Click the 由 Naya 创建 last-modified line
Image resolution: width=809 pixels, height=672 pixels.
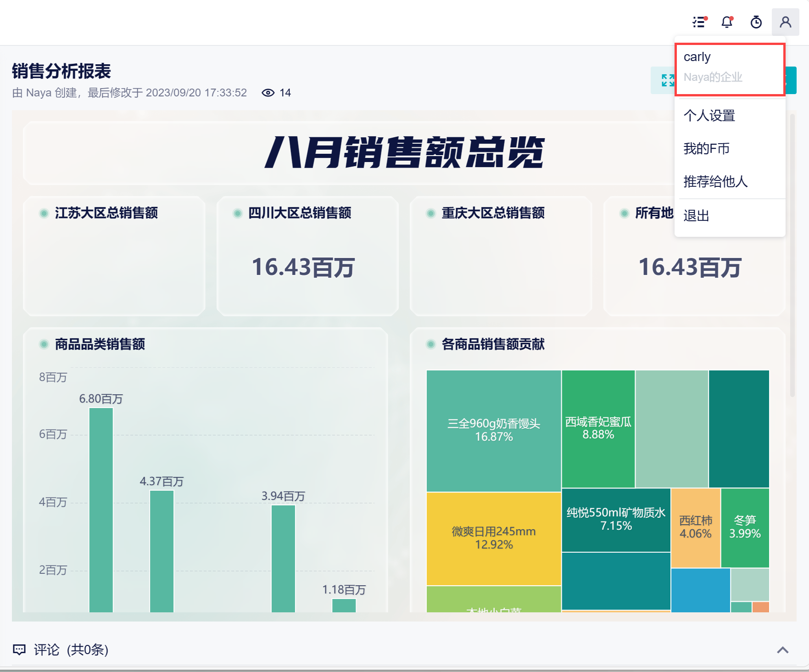(x=129, y=93)
